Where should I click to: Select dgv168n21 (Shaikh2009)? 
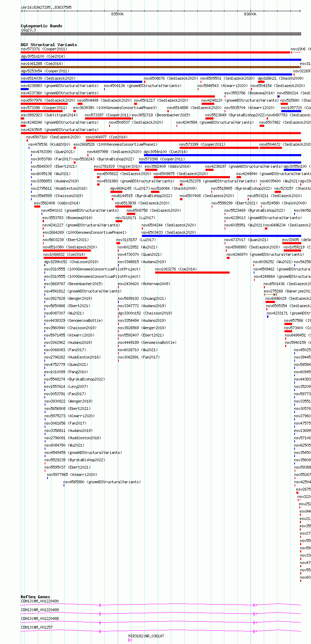pyautogui.click(x=281, y=78)
